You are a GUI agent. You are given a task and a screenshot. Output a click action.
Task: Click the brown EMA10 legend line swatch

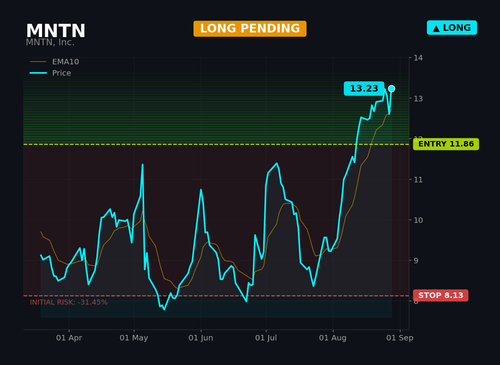pos(38,62)
